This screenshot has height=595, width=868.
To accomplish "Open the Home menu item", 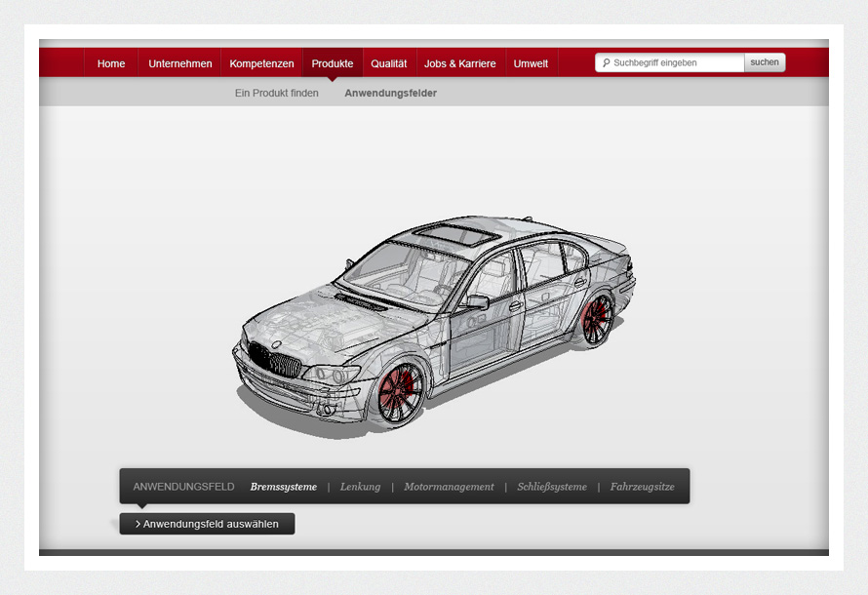I will point(111,63).
